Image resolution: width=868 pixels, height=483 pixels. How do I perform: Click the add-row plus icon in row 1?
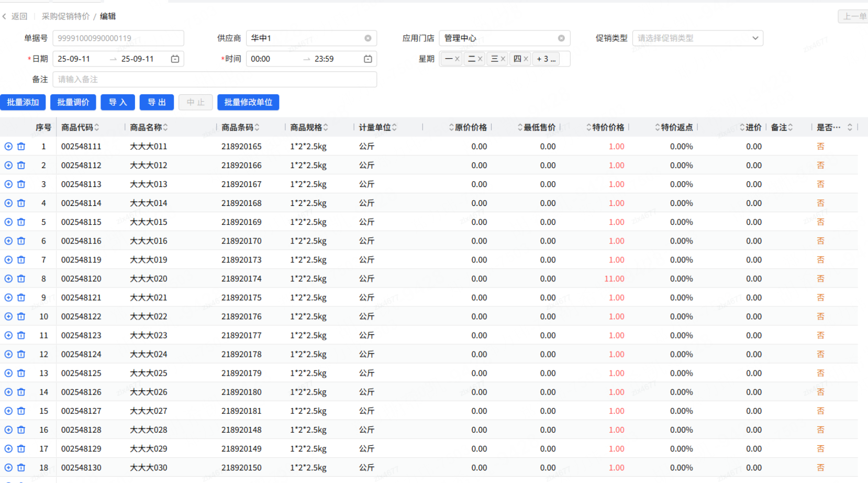pos(8,147)
